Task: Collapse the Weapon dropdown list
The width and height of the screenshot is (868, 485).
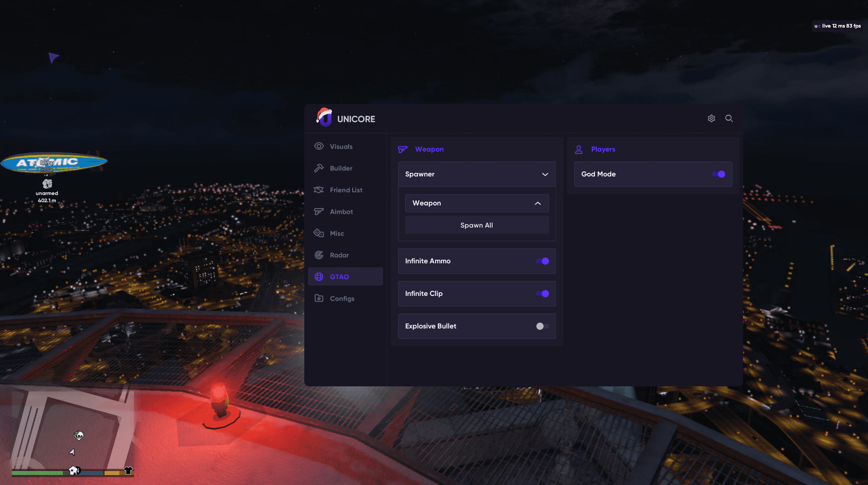Action: click(538, 203)
